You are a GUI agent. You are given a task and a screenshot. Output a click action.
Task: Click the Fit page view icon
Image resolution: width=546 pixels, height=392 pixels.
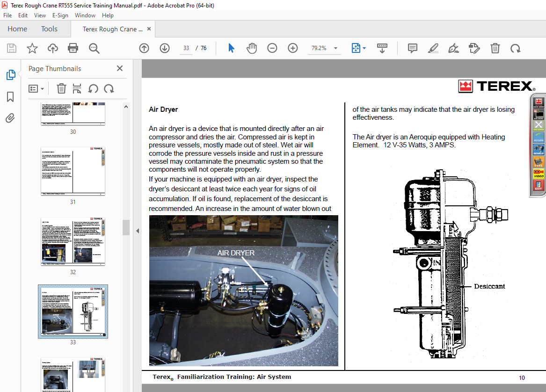click(356, 48)
